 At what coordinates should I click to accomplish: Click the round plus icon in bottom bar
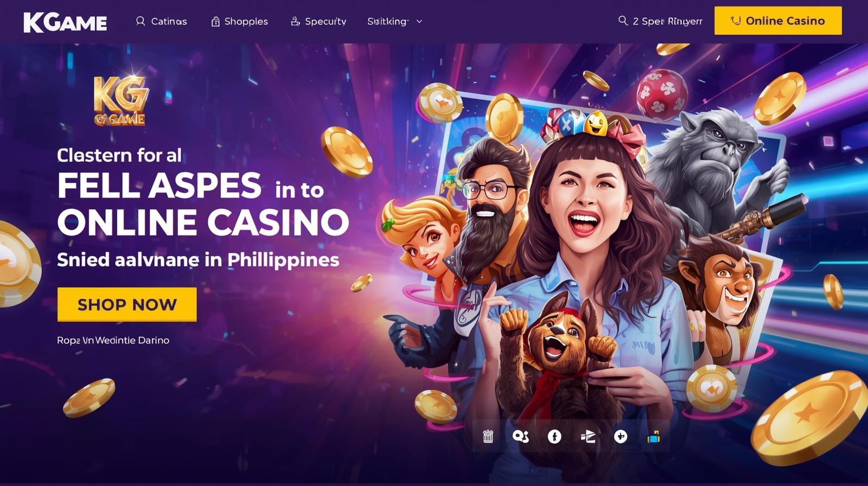pyautogui.click(x=621, y=436)
